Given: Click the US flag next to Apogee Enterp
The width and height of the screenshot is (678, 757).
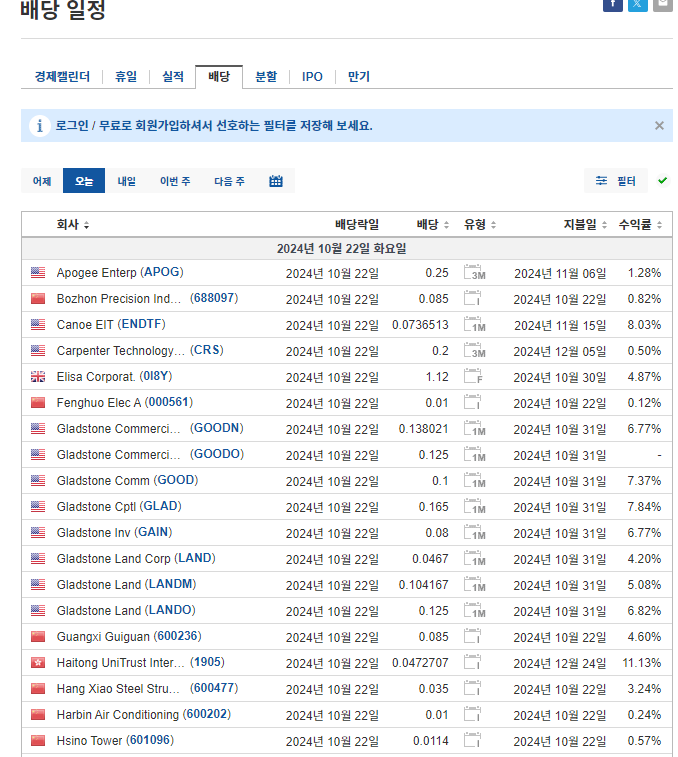Looking at the screenshot, I should [38, 272].
